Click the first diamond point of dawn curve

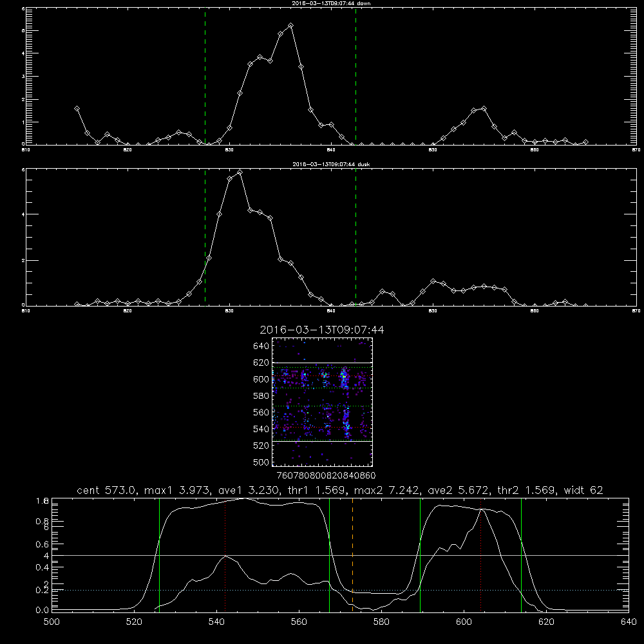click(x=77, y=108)
